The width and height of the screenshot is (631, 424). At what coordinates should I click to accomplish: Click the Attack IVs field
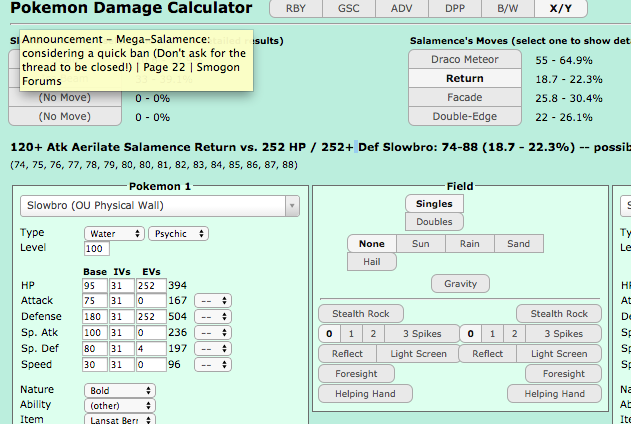122,301
